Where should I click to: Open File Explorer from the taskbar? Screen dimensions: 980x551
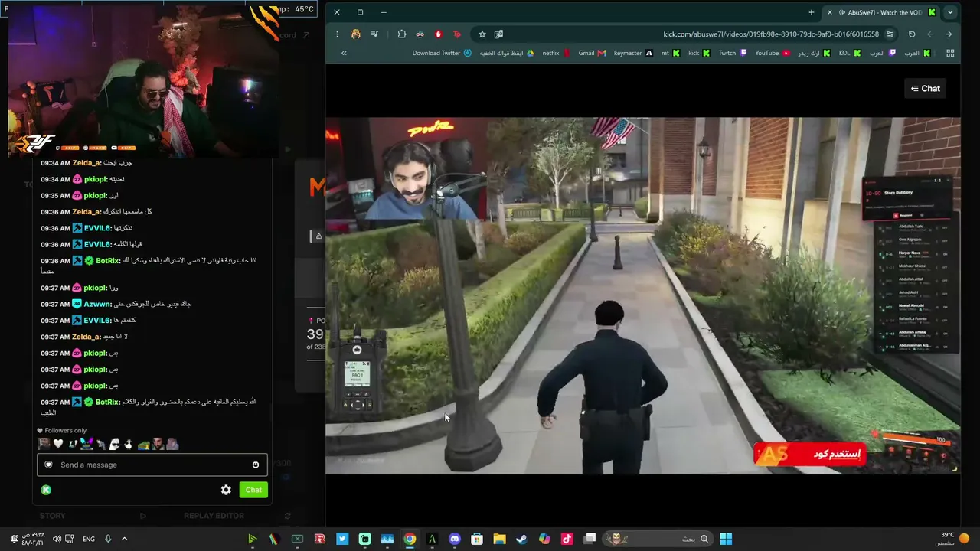499,539
